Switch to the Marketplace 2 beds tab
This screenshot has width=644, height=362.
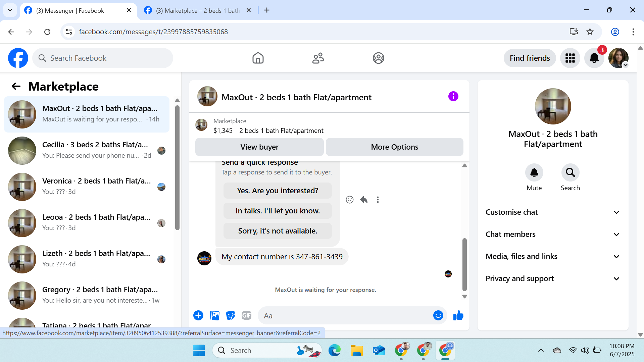coord(198,11)
